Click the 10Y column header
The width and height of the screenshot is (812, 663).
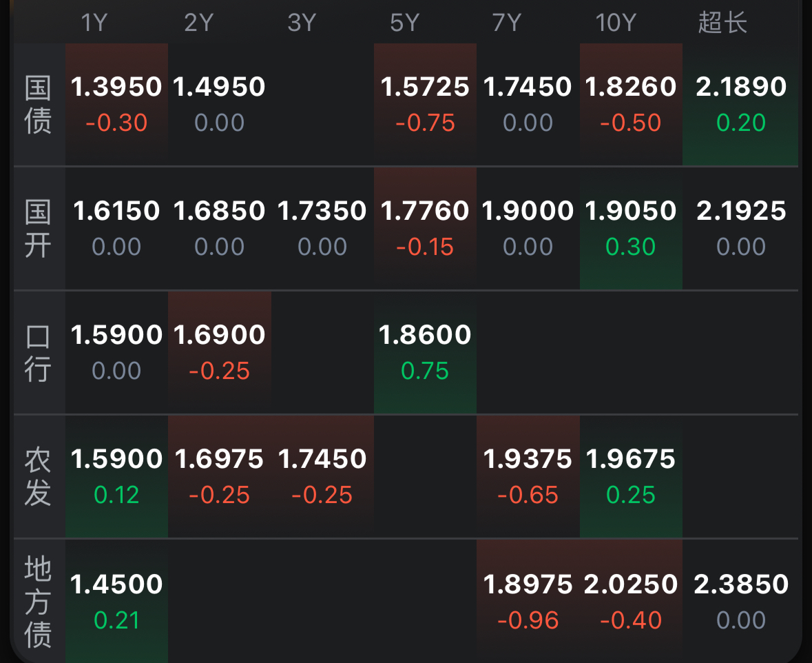coord(615,23)
